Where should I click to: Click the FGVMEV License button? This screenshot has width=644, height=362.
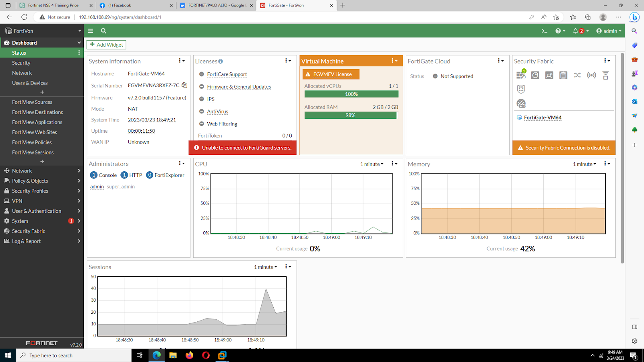331,74
